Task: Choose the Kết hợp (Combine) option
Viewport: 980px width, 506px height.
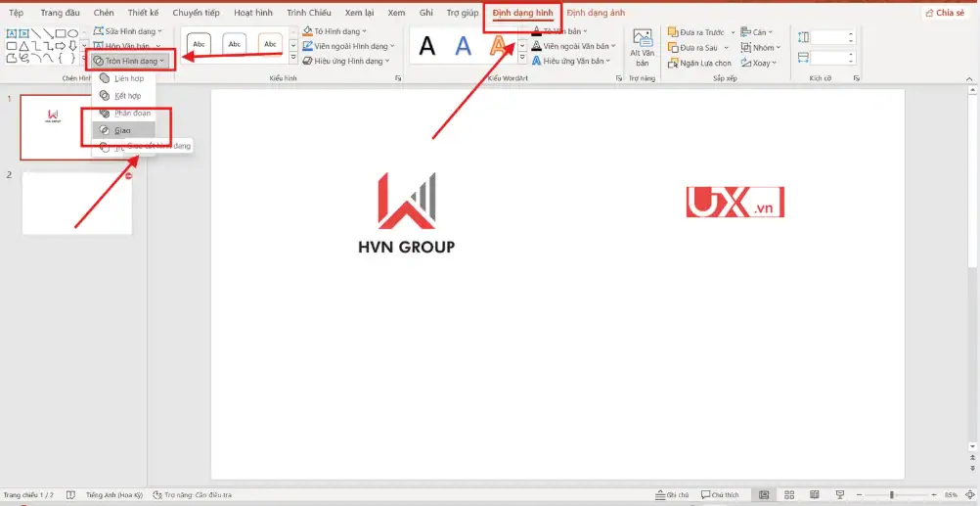Action: (123, 96)
